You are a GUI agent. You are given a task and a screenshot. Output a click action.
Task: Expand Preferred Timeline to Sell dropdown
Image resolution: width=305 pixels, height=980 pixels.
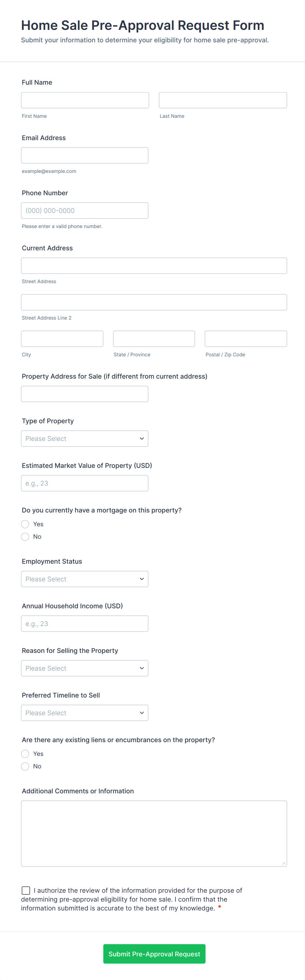[x=84, y=713]
